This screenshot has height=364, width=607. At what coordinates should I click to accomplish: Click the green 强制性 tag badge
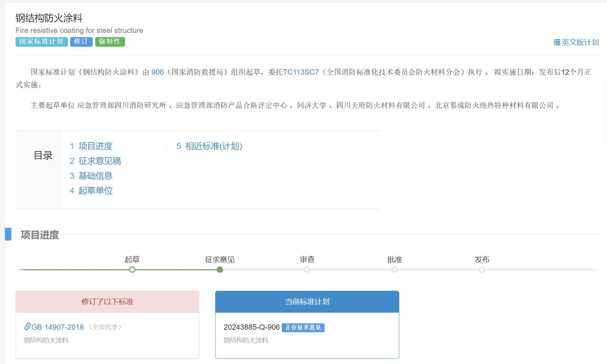pos(110,42)
